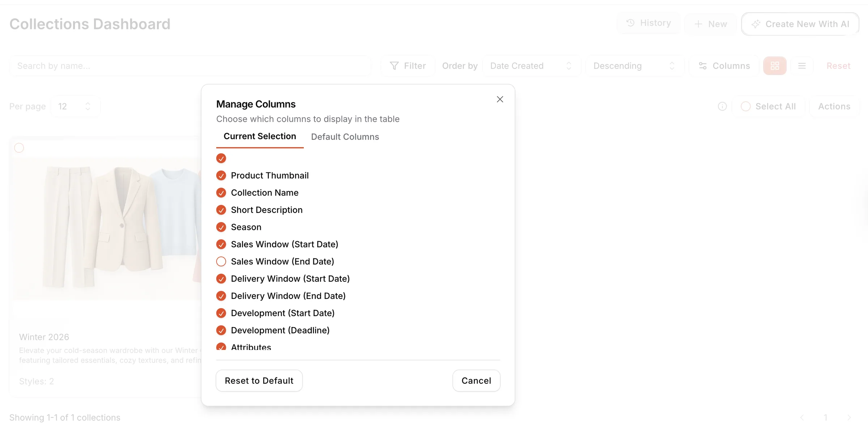
Task: Click the Reset link
Action: tap(838, 66)
